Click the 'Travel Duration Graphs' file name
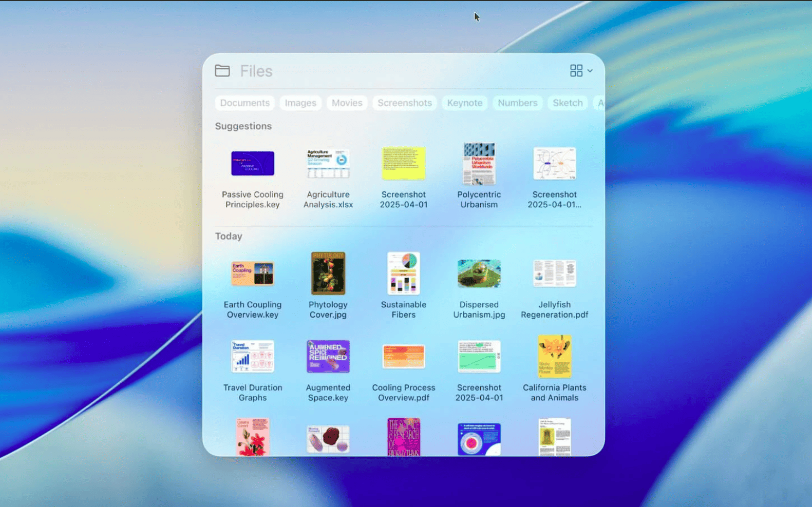Image resolution: width=812 pixels, height=507 pixels. [253, 393]
